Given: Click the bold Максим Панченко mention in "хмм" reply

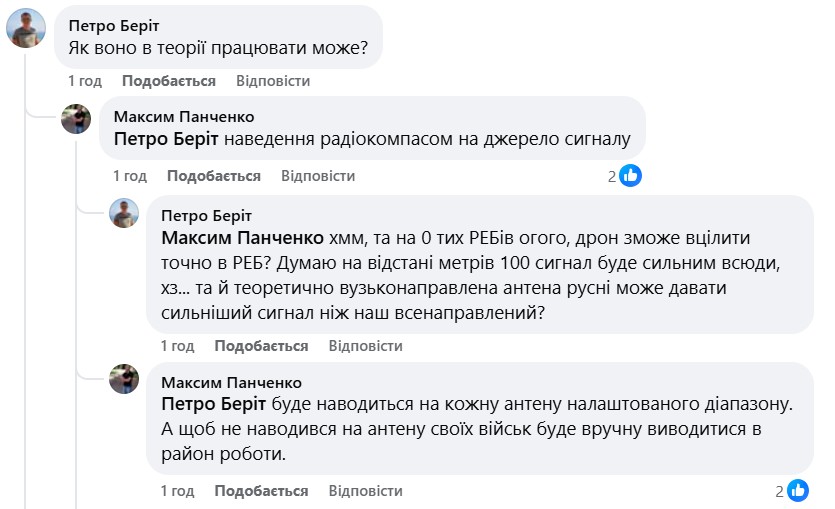Looking at the screenshot, I should pos(242,239).
